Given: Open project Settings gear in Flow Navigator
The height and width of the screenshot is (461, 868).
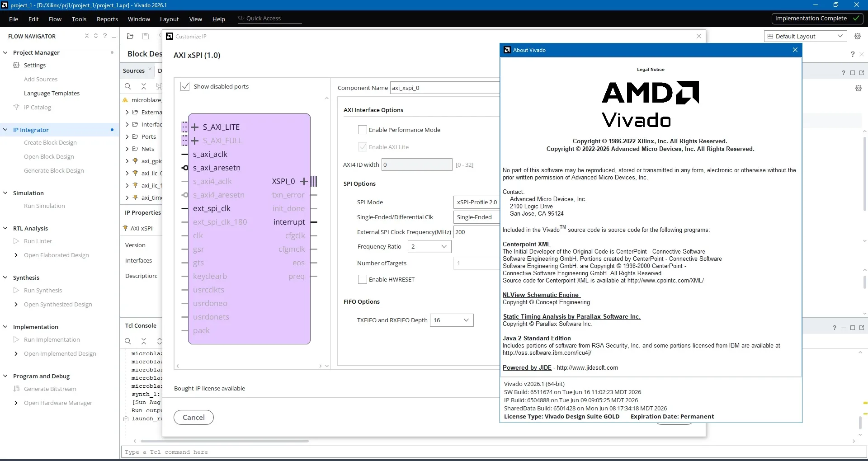Looking at the screenshot, I should pyautogui.click(x=16, y=65).
